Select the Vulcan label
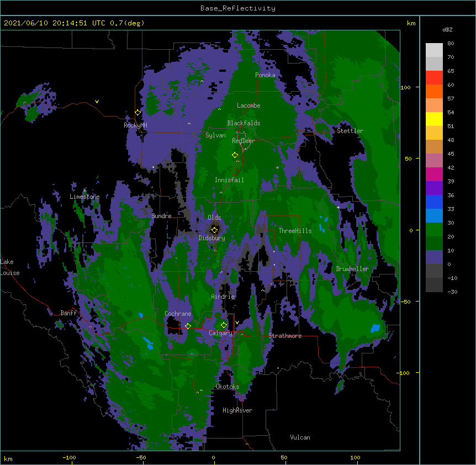Screen dimensions: 476x465 [x=300, y=437]
